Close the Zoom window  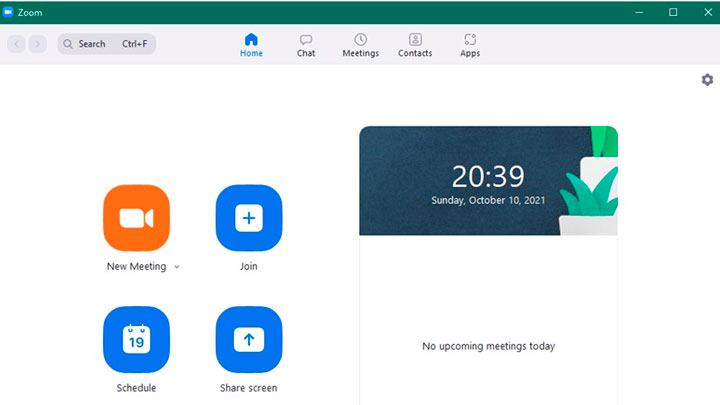click(x=708, y=12)
